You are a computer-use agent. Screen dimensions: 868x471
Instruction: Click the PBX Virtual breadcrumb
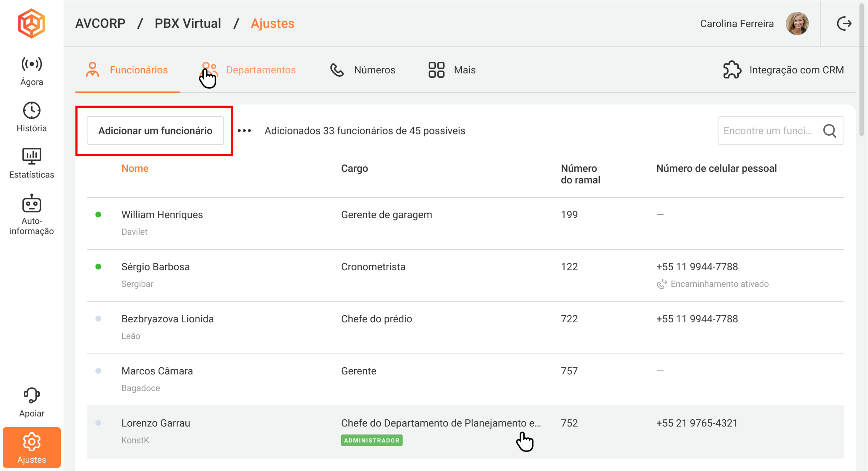(188, 23)
